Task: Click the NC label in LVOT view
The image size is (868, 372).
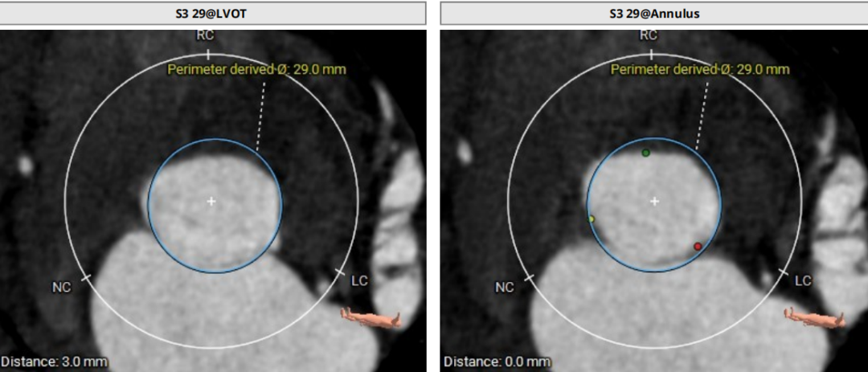Action: tap(61, 287)
